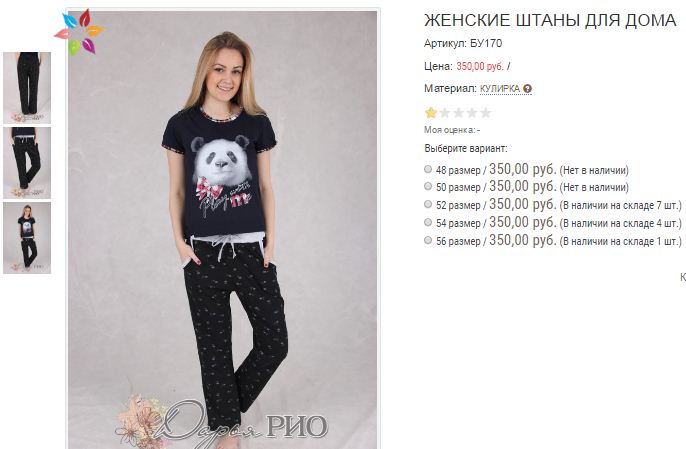Select the 50 размер radio option
This screenshot has height=449, width=686.
tap(428, 186)
